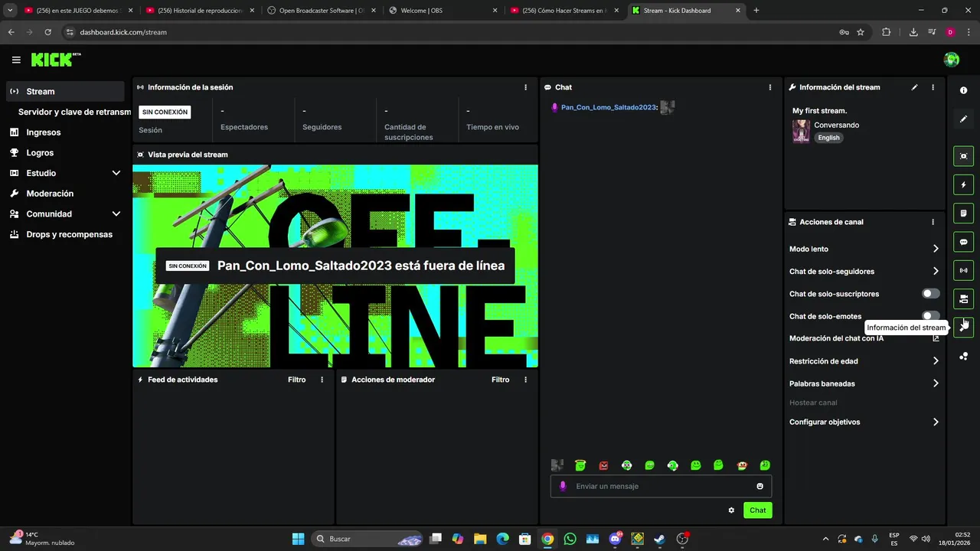The width and height of the screenshot is (980, 551).
Task: Click the Pan_Con_Lomo_Saltado2023 username in chat
Action: point(609,107)
